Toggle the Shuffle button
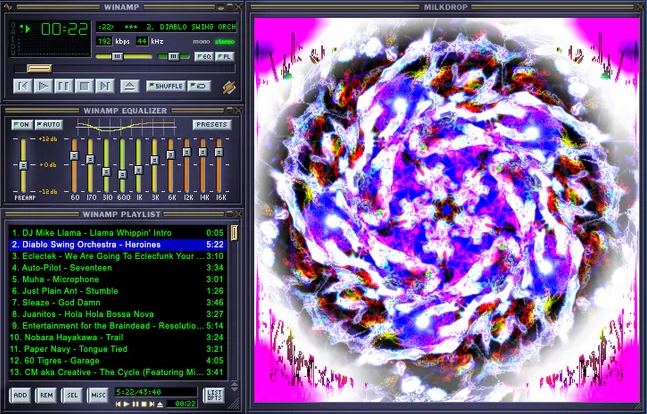647x414 pixels. [165, 86]
